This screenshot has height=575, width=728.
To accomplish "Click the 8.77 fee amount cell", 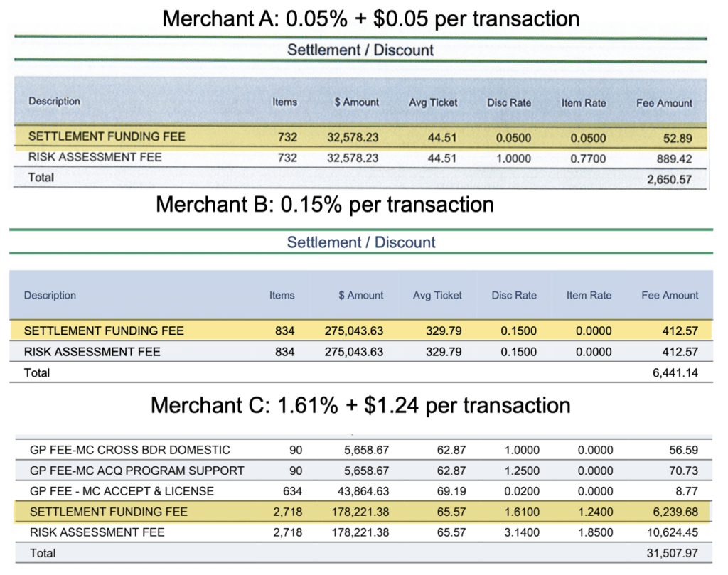I will click(687, 491).
